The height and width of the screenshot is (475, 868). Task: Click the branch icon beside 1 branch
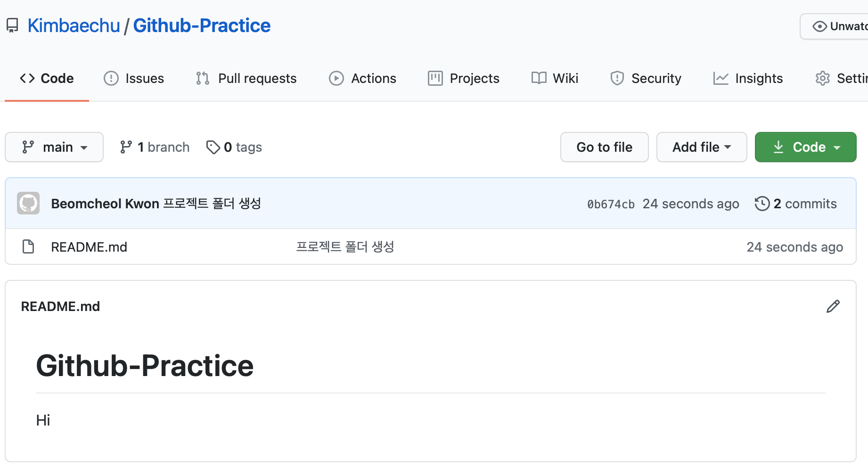coord(126,147)
